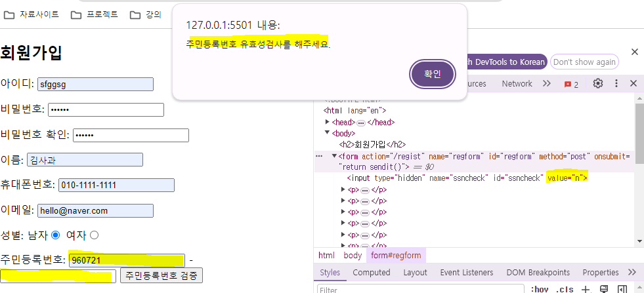Image resolution: width=644 pixels, height=293 pixels.
Task: Open DevTools settings gear icon
Action: pyautogui.click(x=598, y=84)
